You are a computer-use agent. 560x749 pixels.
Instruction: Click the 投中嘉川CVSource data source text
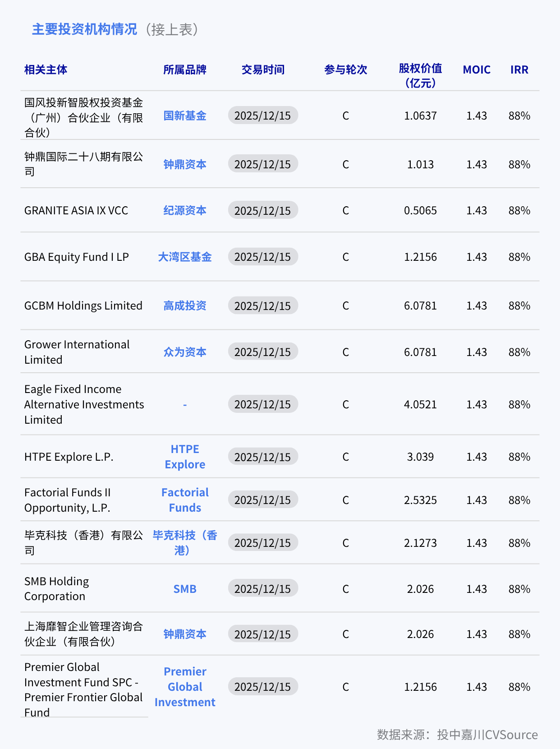(487, 735)
